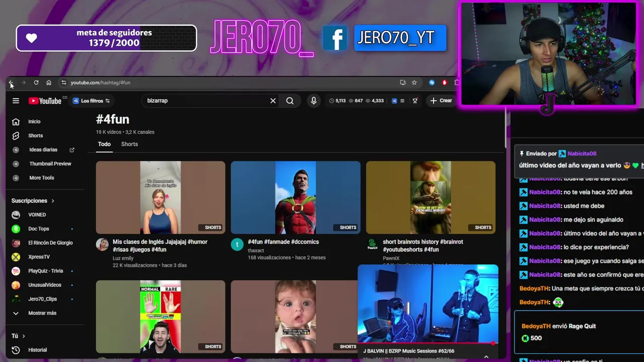Open the red browser extension icon
The image size is (644, 362).
coord(444,82)
